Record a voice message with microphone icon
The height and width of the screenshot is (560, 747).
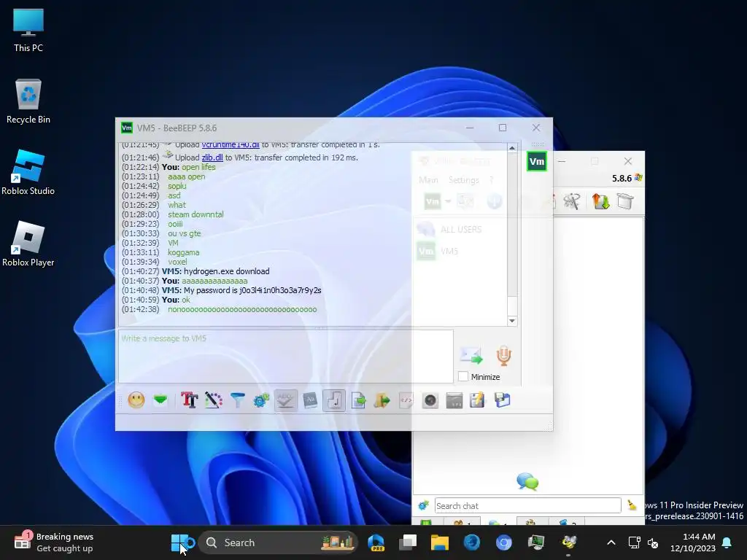pyautogui.click(x=503, y=356)
